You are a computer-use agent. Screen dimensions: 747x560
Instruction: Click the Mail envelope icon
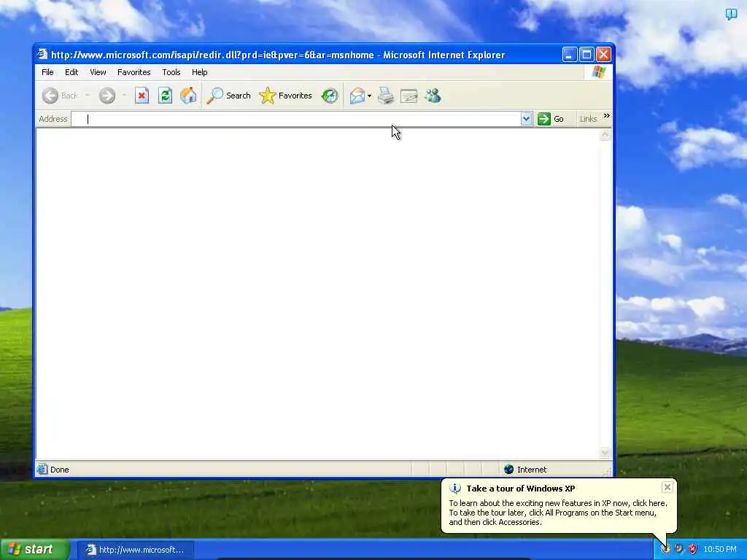click(357, 96)
